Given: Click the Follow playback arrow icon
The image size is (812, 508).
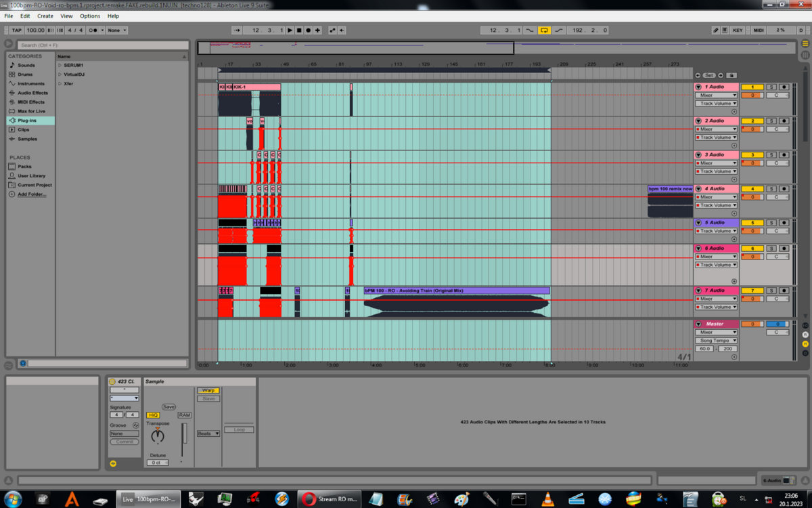Looking at the screenshot, I should tap(237, 30).
